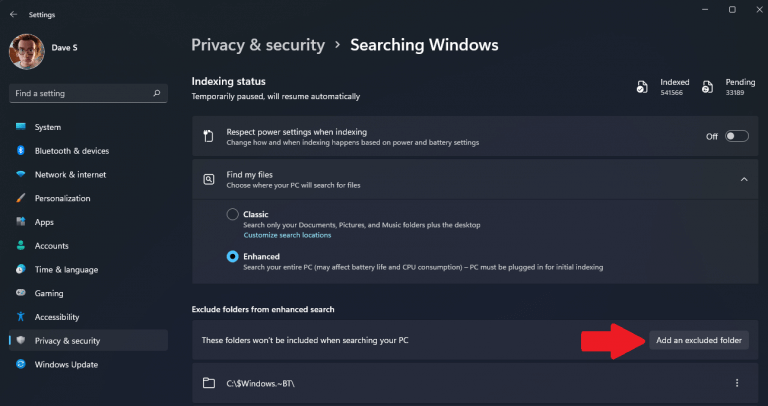The height and width of the screenshot is (406, 768).
Task: Open Network & internet
Action: click(88, 174)
